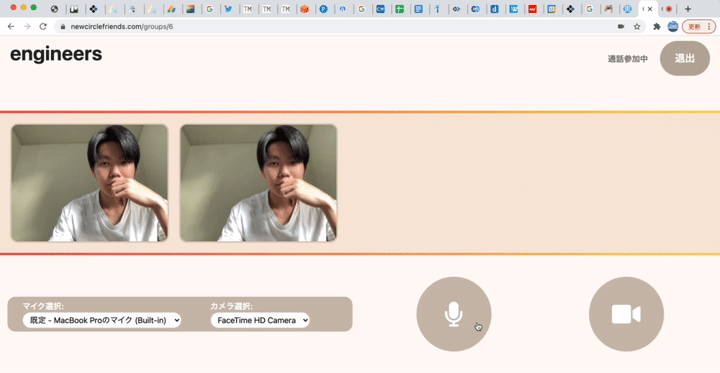Open the FaceTime HD Camera dropdown

pyautogui.click(x=260, y=320)
